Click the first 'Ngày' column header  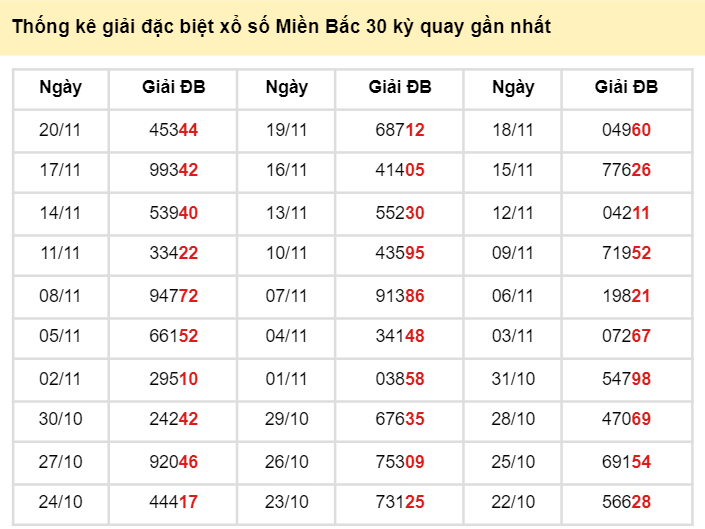(x=60, y=88)
